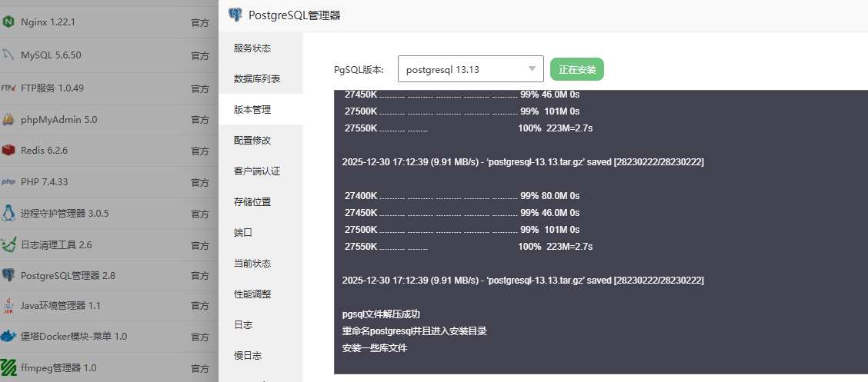Click the Java environment manager icon
The height and width of the screenshot is (382, 868).
8,305
